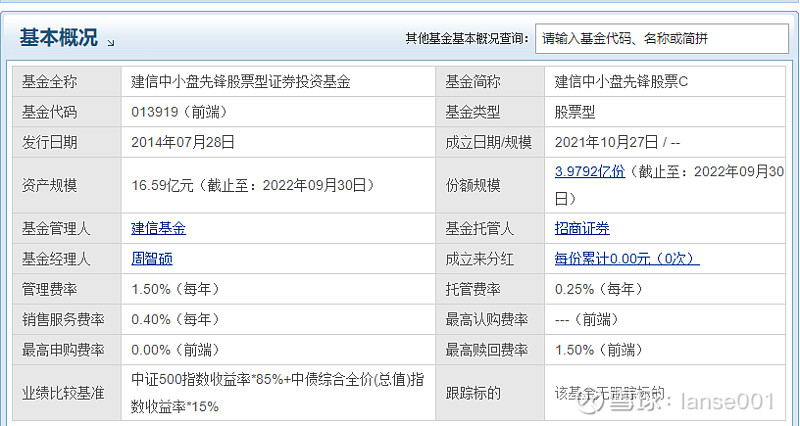Select the fund short name 建信中小盘先锋股票C
The width and height of the screenshot is (800, 426).
click(621, 82)
